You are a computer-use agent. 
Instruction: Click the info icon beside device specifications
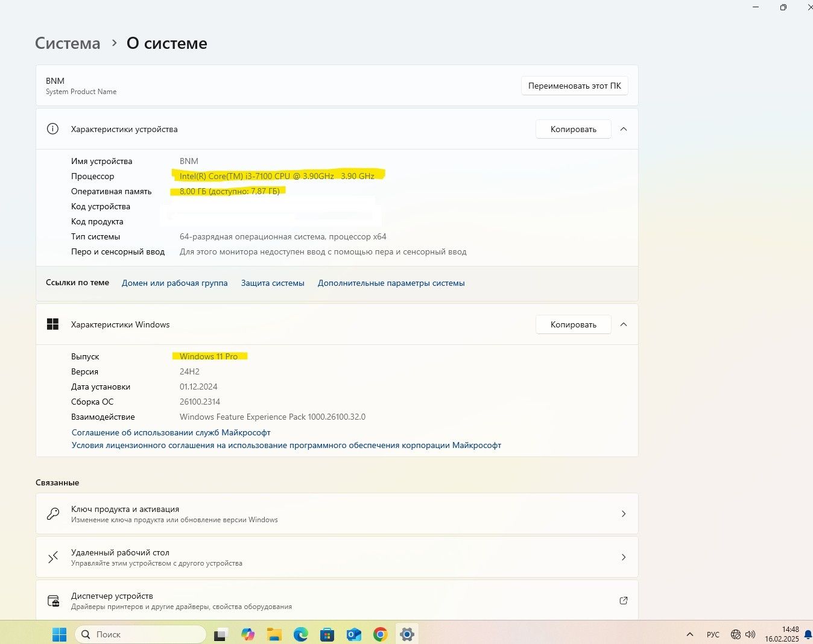point(53,129)
